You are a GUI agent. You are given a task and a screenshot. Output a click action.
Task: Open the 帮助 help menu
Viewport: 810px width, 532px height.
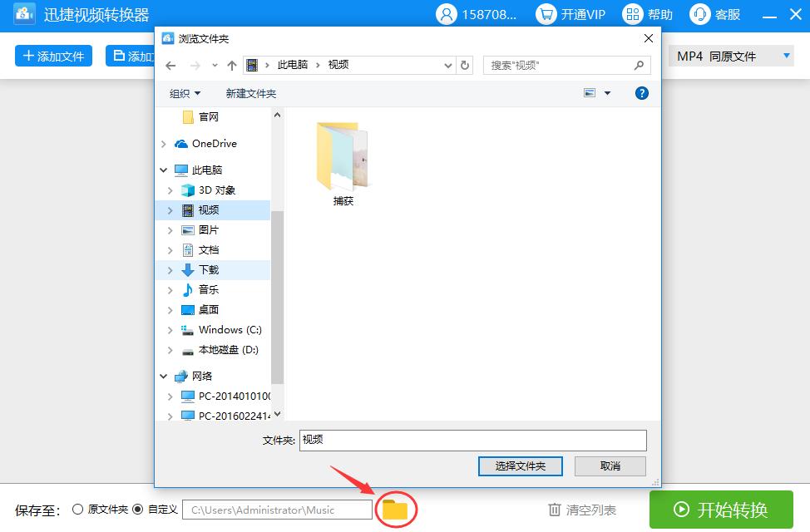[647, 14]
